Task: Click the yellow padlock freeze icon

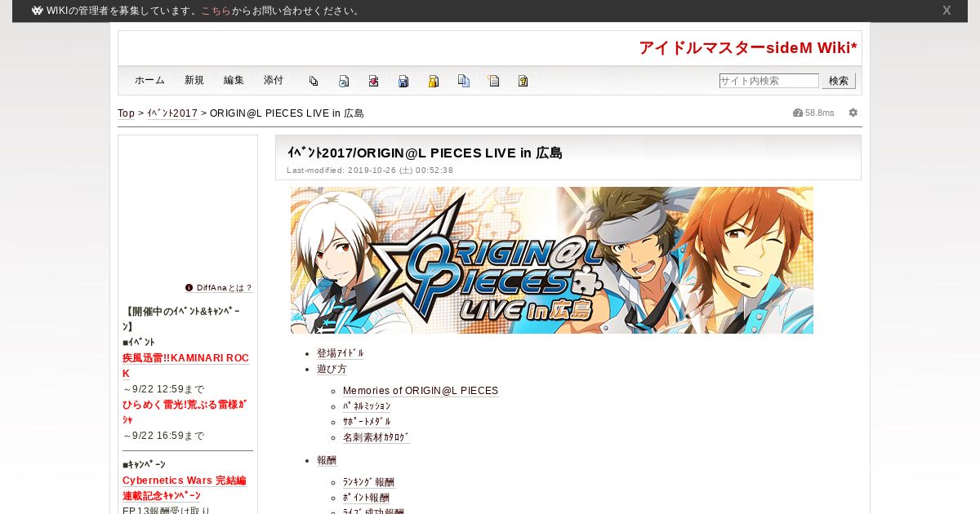Action: pyautogui.click(x=434, y=81)
